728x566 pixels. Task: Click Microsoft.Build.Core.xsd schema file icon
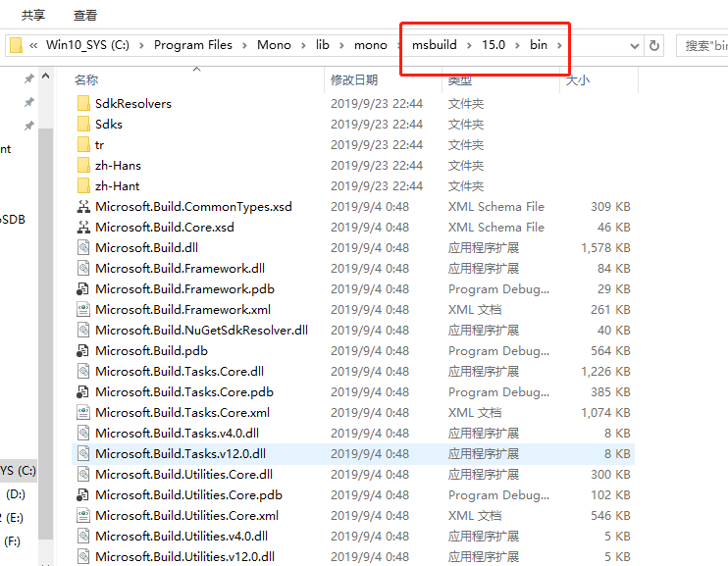83,227
